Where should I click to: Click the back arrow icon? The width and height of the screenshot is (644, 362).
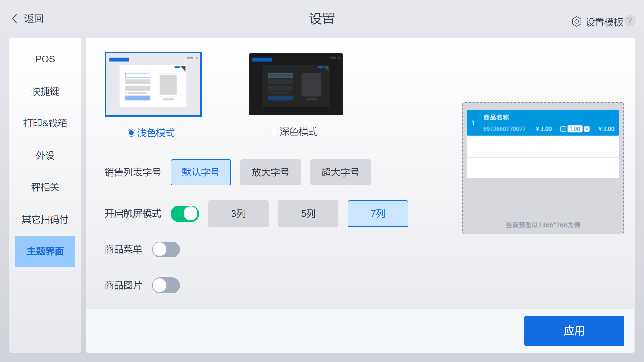click(x=15, y=19)
